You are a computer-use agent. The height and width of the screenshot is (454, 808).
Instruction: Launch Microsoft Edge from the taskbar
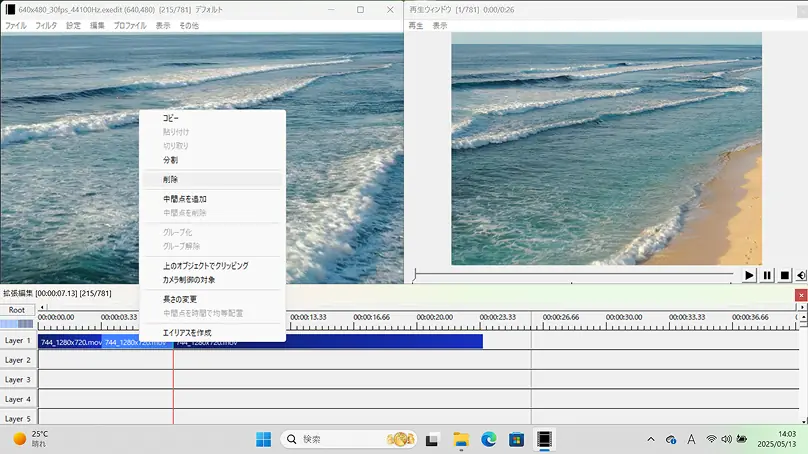point(489,440)
